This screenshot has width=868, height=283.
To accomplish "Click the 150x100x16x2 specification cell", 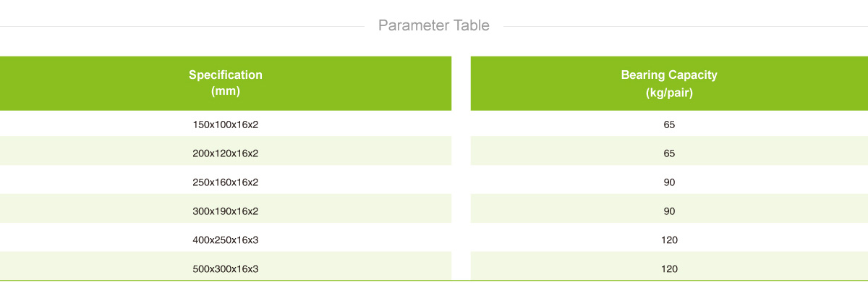I will pos(226,124).
